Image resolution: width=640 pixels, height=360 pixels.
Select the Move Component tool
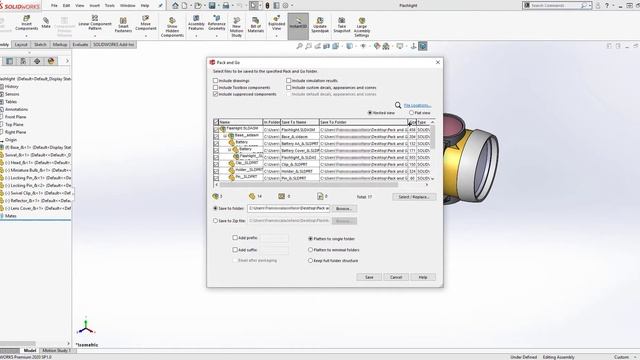[146, 23]
